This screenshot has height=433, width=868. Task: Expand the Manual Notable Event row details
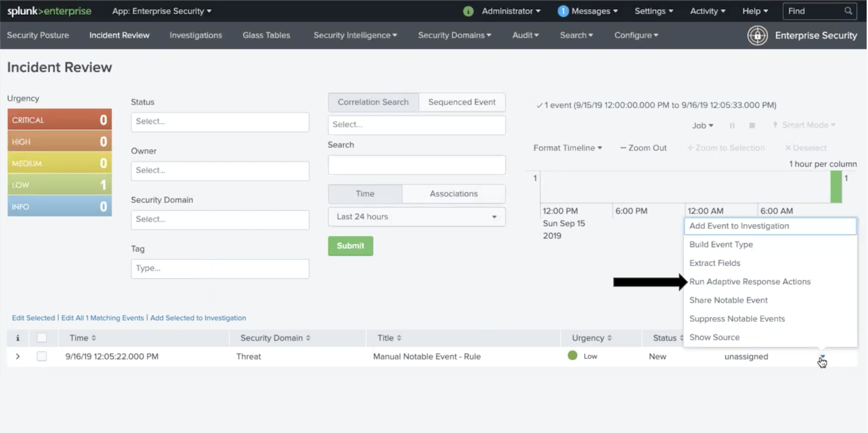17,356
